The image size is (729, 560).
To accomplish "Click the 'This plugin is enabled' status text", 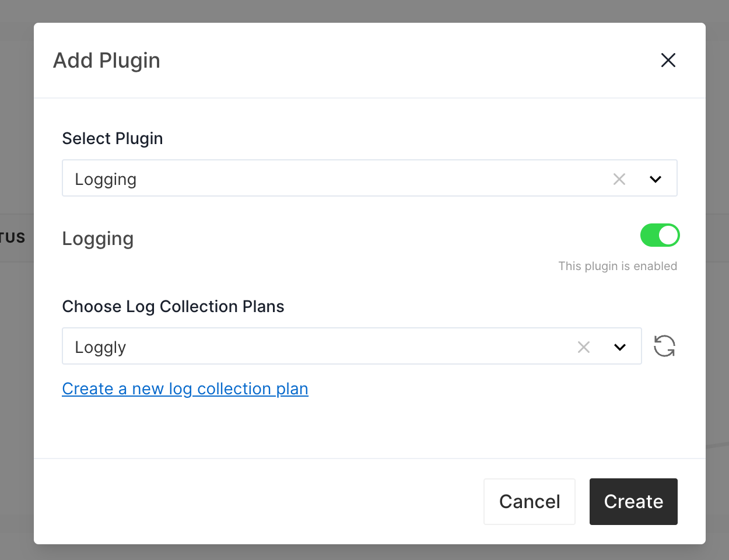I will click(618, 266).
